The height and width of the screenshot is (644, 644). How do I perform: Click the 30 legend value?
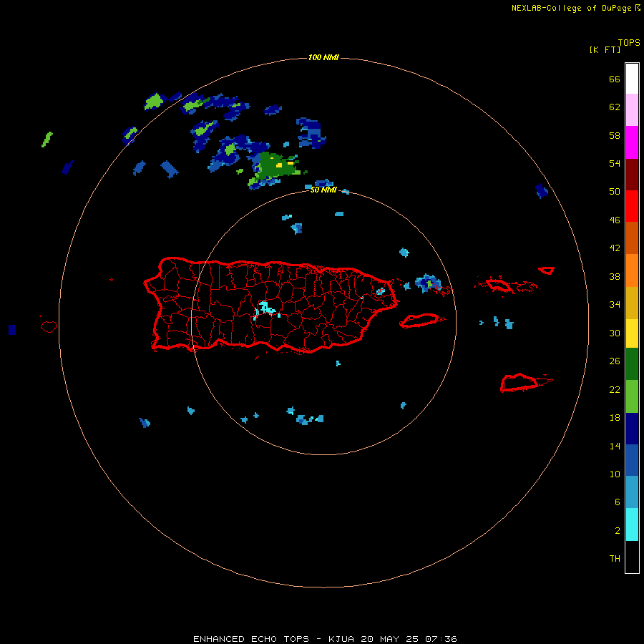click(x=615, y=333)
